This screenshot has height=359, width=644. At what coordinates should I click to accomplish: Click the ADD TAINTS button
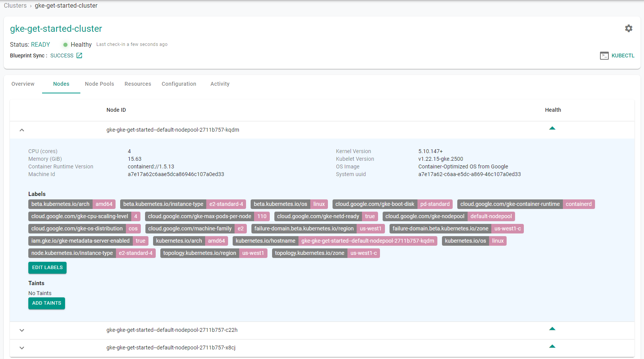click(47, 303)
